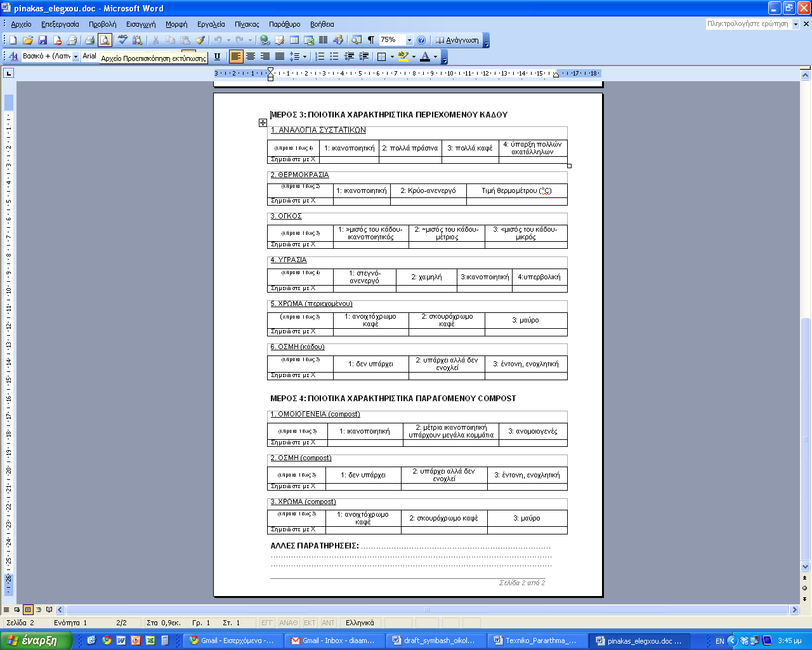
Task: Open the style box dropdown showing Βασικό
Action: (x=75, y=56)
